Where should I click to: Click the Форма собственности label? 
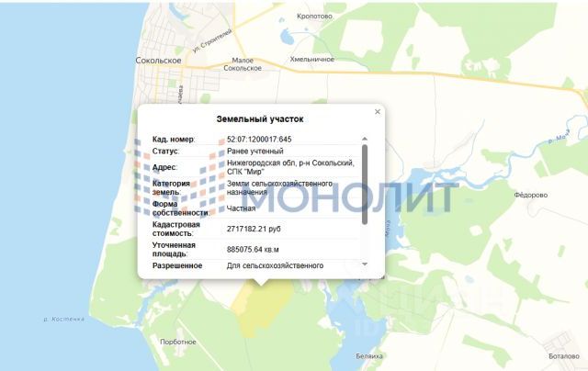[181, 208]
